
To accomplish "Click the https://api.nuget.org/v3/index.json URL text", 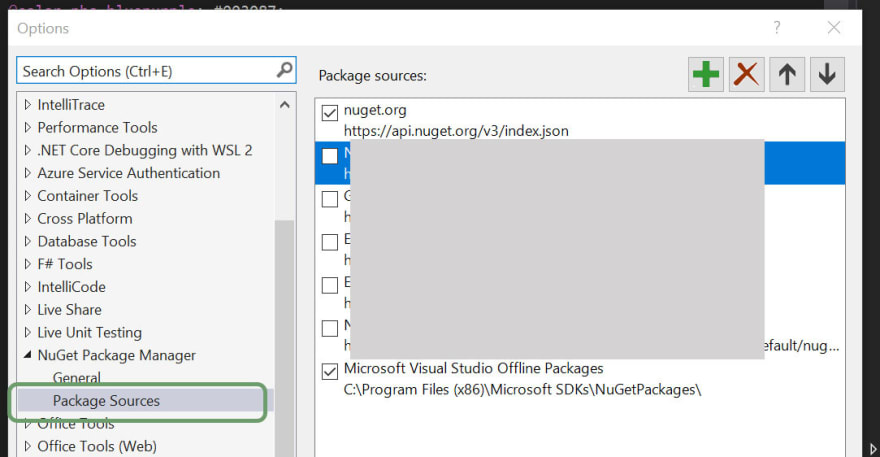I will pyautogui.click(x=456, y=131).
